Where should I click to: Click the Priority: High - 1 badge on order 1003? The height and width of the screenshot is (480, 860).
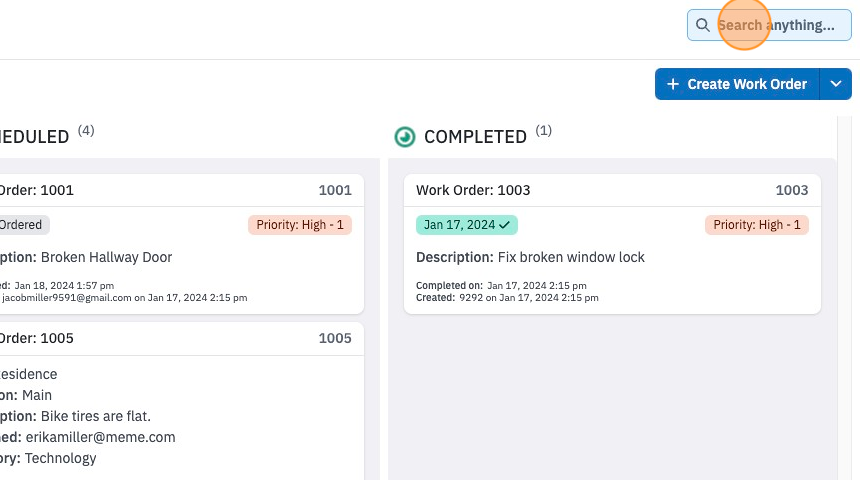756,225
